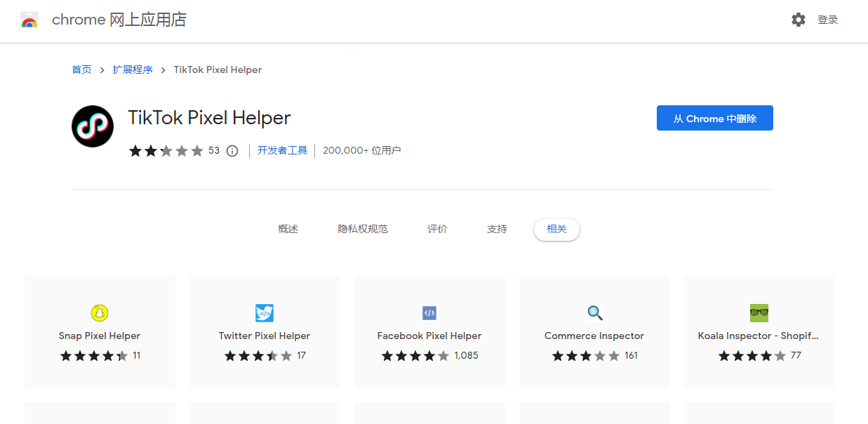Select the 相关 tab
The image size is (868, 424).
pyautogui.click(x=556, y=230)
